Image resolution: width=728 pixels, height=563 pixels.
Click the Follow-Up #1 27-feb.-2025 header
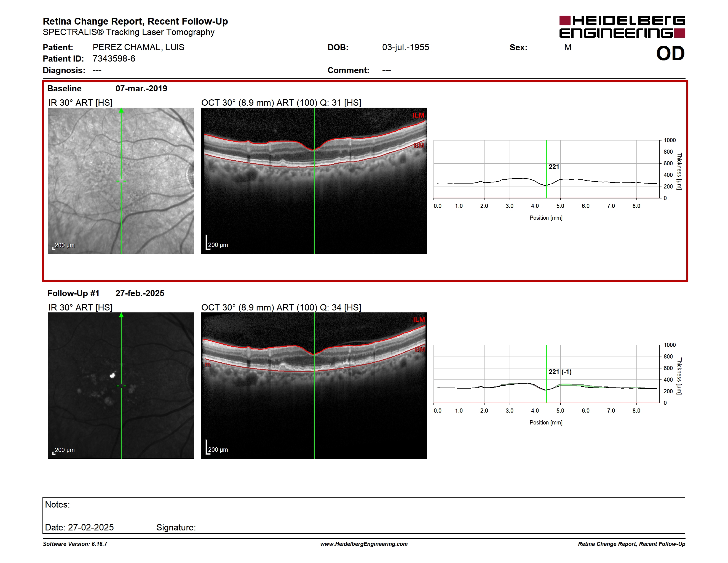pyautogui.click(x=106, y=293)
